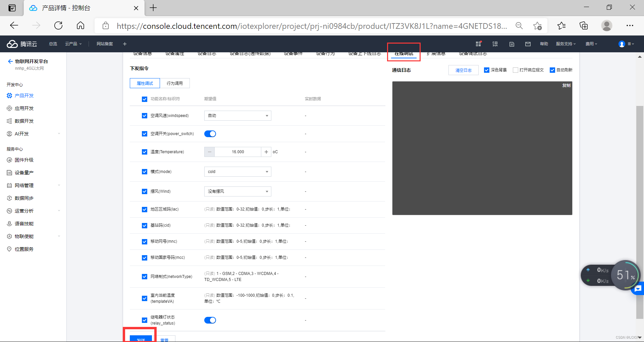
Task: Expand the 云产品 menu
Action: (73, 44)
